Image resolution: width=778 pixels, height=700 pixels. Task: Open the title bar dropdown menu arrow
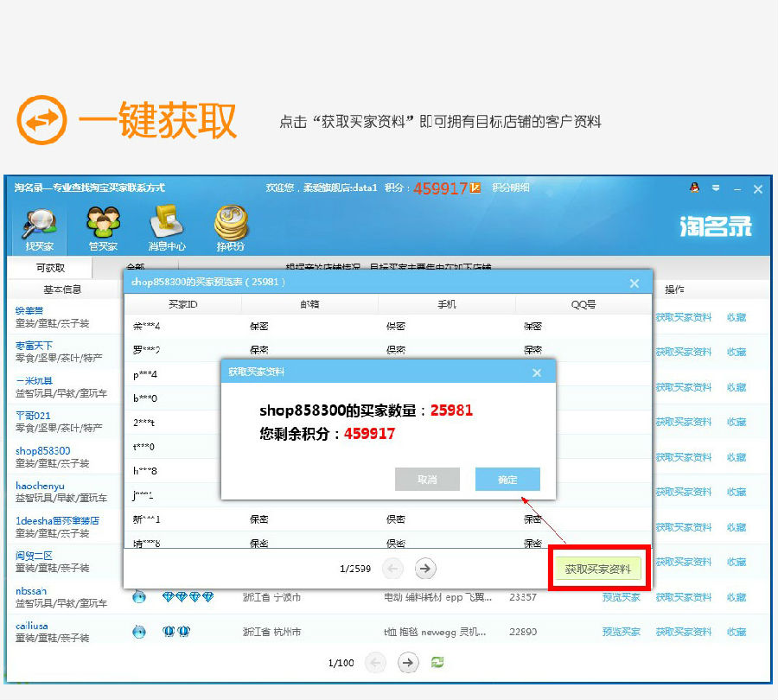(716, 188)
